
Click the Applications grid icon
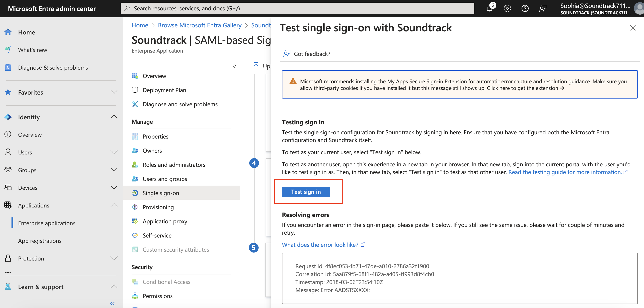[8, 205]
